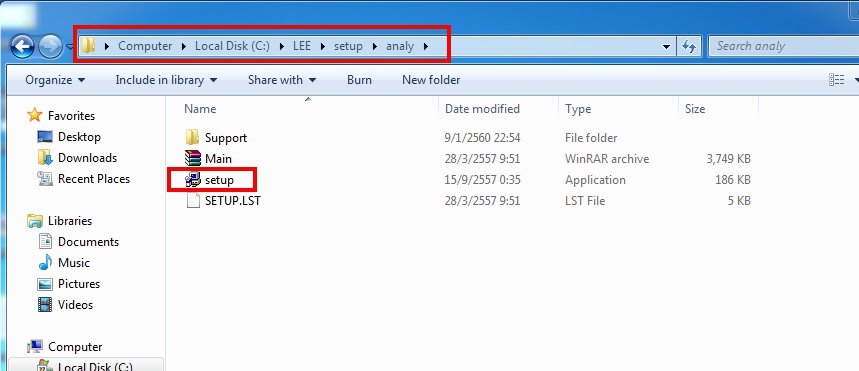Open the Share with menu
The width and height of the screenshot is (859, 371).
pos(282,80)
